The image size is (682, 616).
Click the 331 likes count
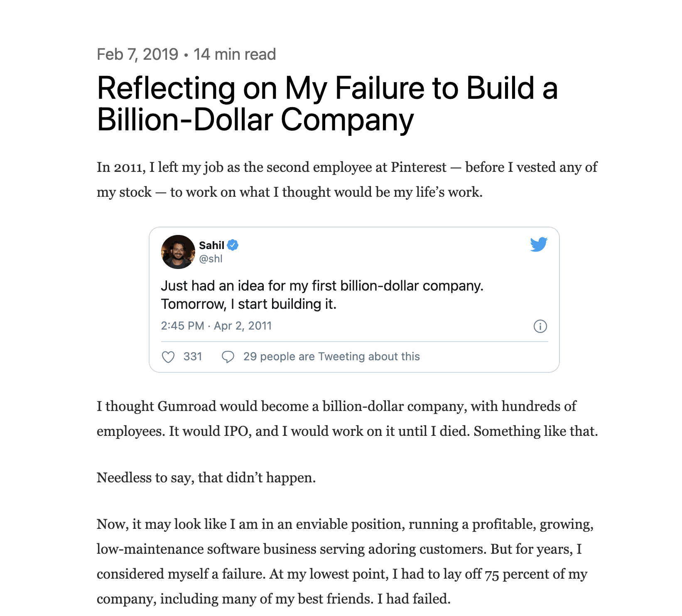tap(193, 357)
